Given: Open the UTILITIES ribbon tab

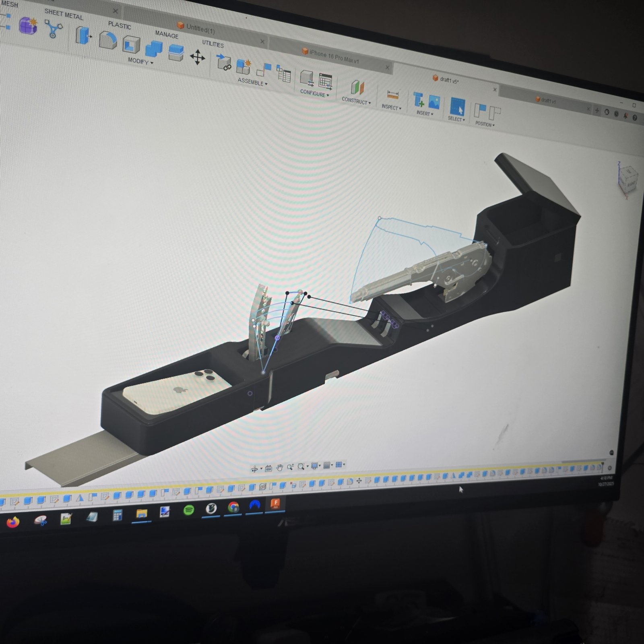Looking at the screenshot, I should pyautogui.click(x=213, y=44).
